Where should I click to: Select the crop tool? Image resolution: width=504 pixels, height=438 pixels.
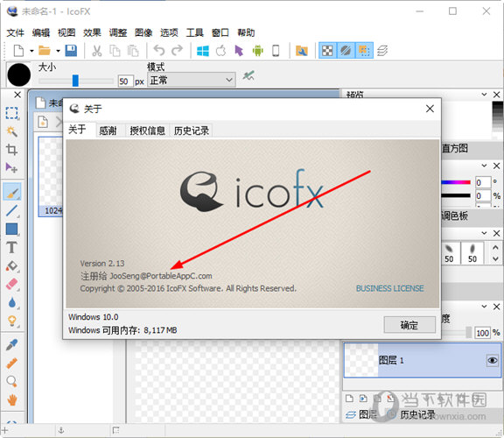click(x=12, y=149)
